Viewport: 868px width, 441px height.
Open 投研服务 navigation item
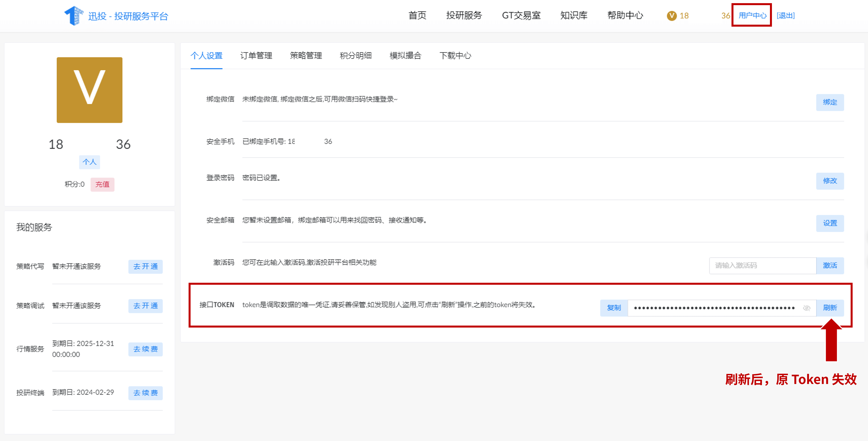click(x=464, y=16)
